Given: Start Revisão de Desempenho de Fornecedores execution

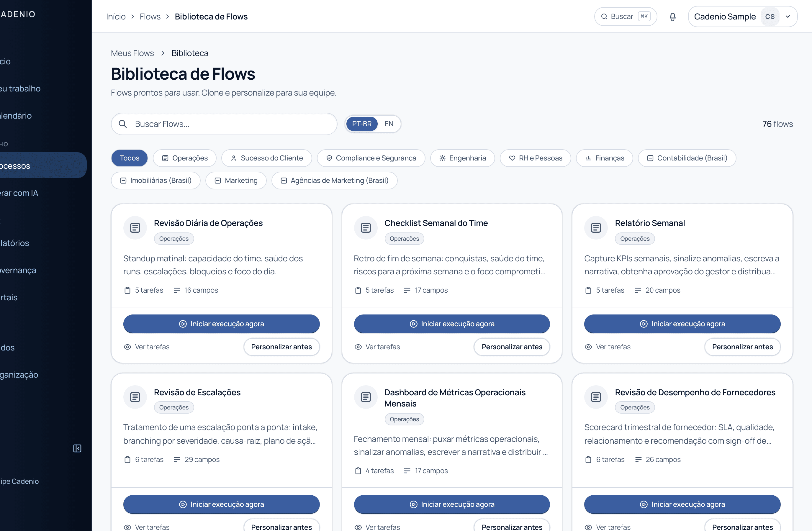Looking at the screenshot, I should pyautogui.click(x=682, y=504).
